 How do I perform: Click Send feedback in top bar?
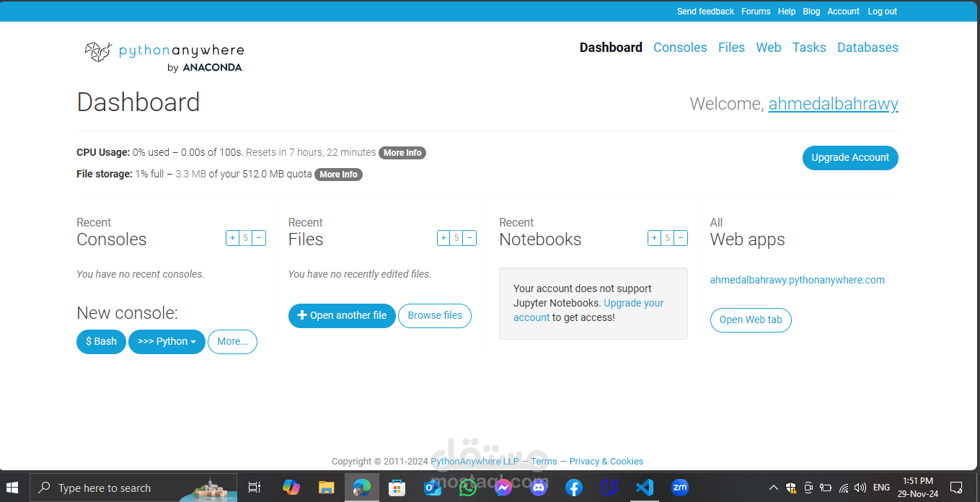click(705, 12)
